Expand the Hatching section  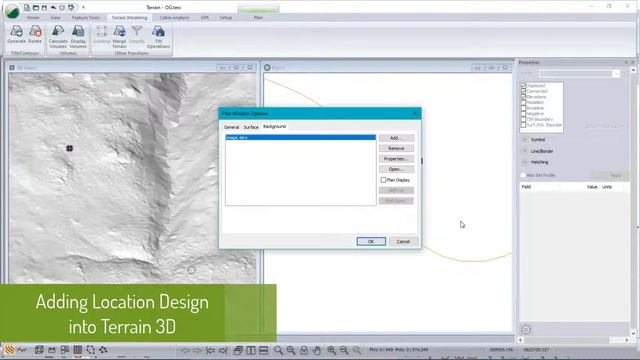click(x=525, y=162)
